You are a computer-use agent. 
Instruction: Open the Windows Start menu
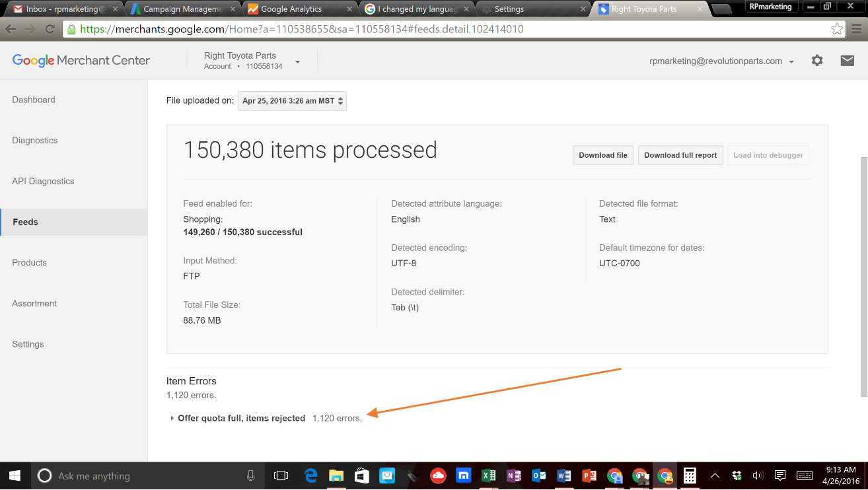(x=15, y=475)
